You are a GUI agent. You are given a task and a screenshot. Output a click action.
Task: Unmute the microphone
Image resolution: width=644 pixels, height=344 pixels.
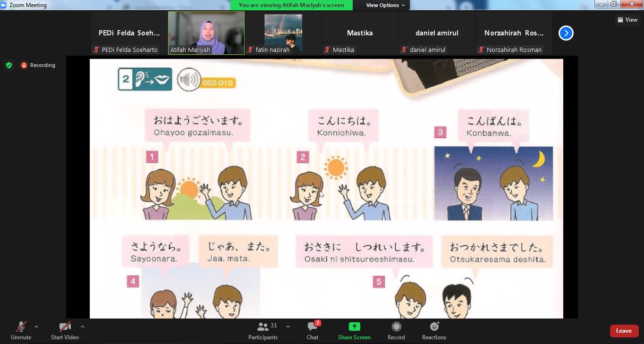click(21, 331)
